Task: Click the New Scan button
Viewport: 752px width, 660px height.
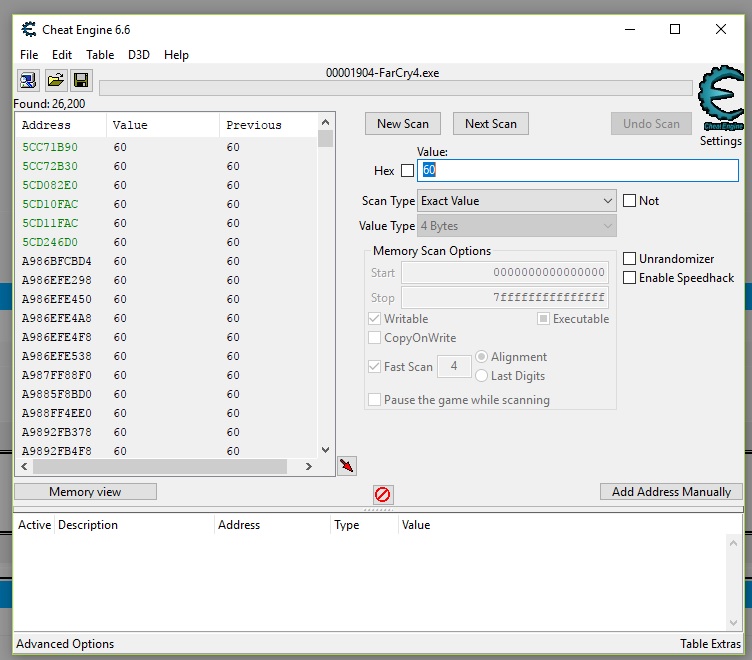Action: (x=403, y=124)
